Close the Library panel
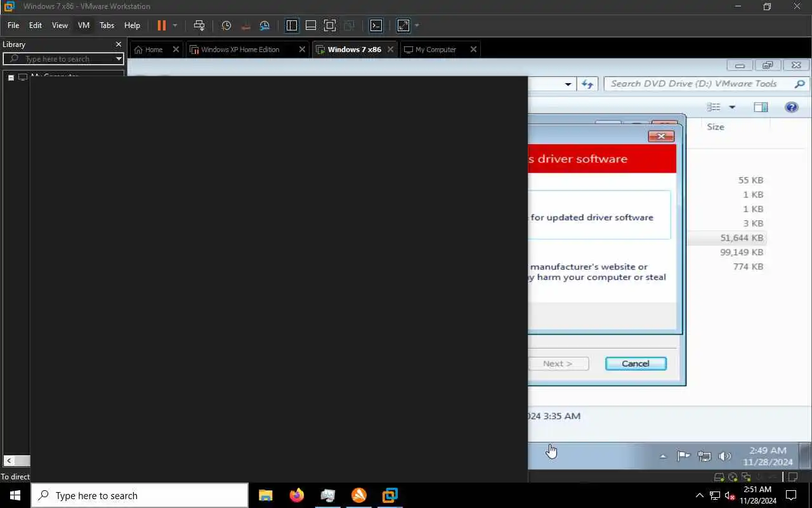 pos(118,44)
